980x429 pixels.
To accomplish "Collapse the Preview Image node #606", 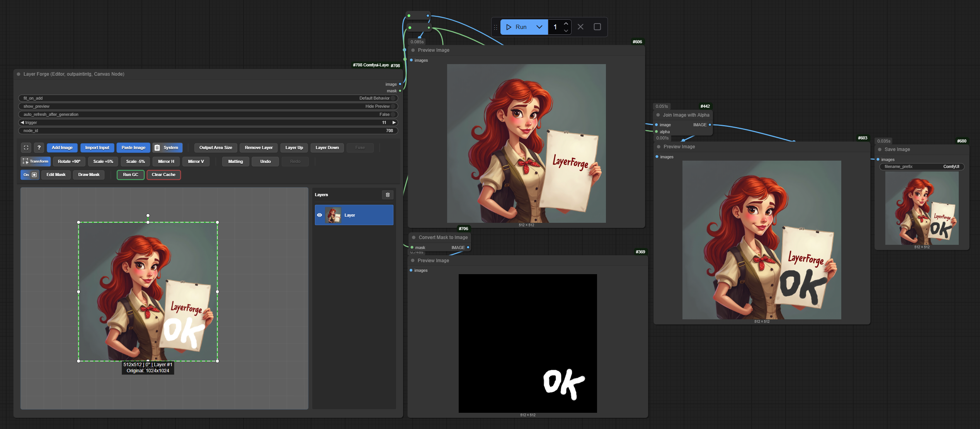I will 413,50.
